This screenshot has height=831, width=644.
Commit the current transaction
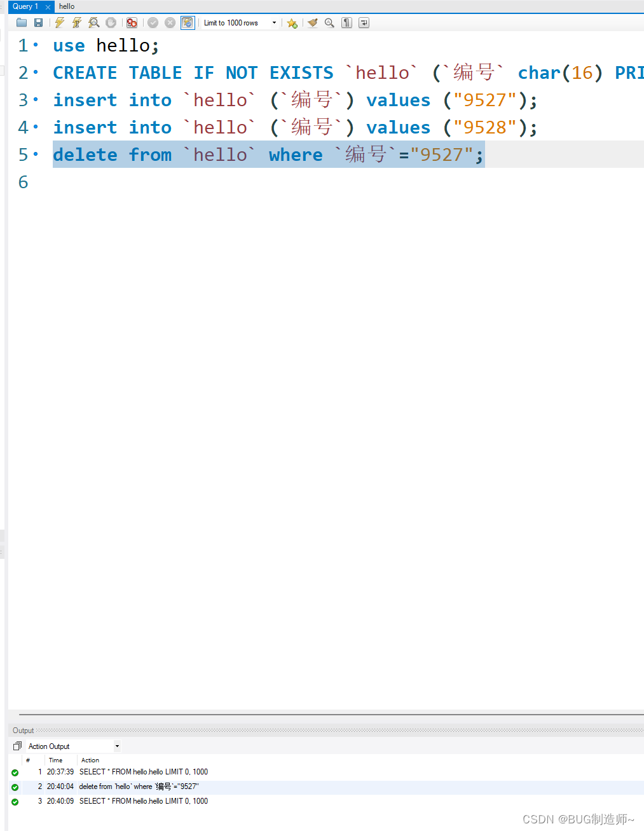click(153, 22)
